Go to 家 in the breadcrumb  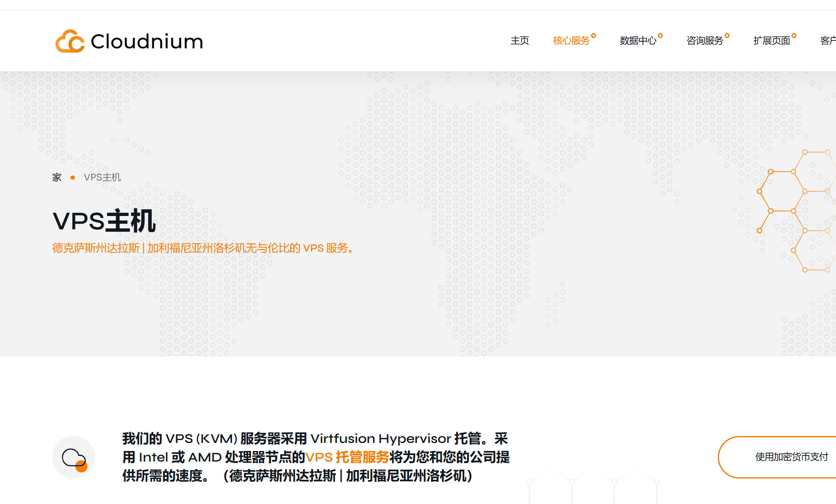(57, 177)
